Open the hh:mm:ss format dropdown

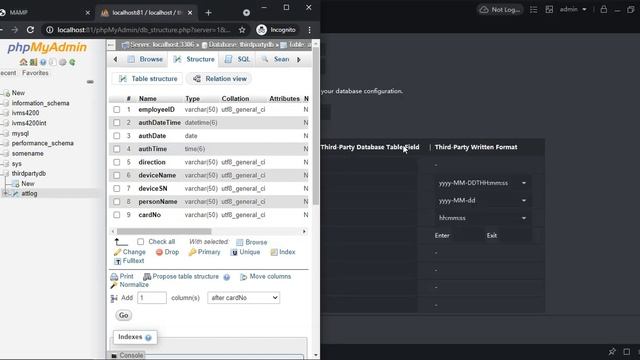(482, 218)
